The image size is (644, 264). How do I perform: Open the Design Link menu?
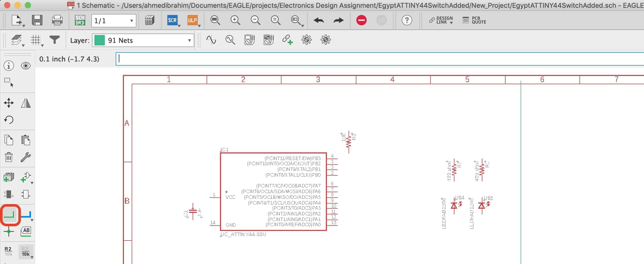tap(441, 20)
